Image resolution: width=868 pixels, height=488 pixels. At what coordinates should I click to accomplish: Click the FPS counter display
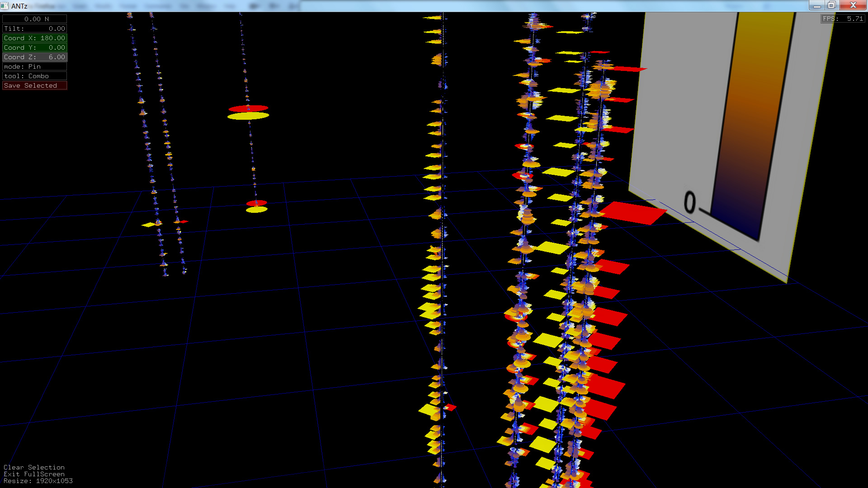pyautogui.click(x=843, y=19)
